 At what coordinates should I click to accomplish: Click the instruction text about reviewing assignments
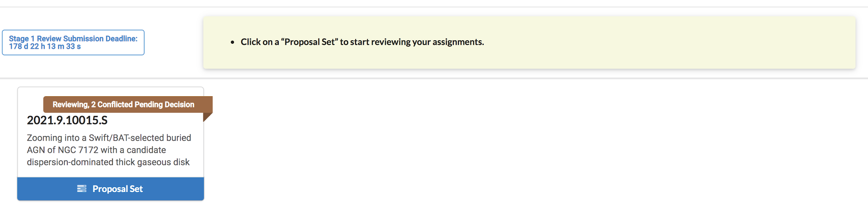click(x=362, y=42)
